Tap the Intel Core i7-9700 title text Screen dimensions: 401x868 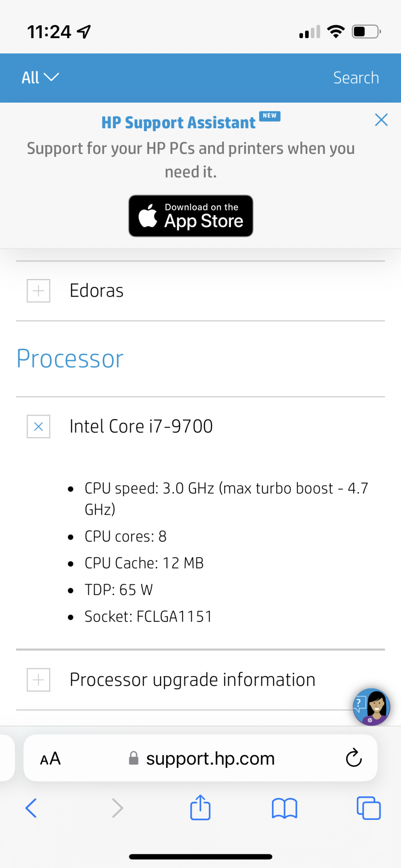[141, 426]
